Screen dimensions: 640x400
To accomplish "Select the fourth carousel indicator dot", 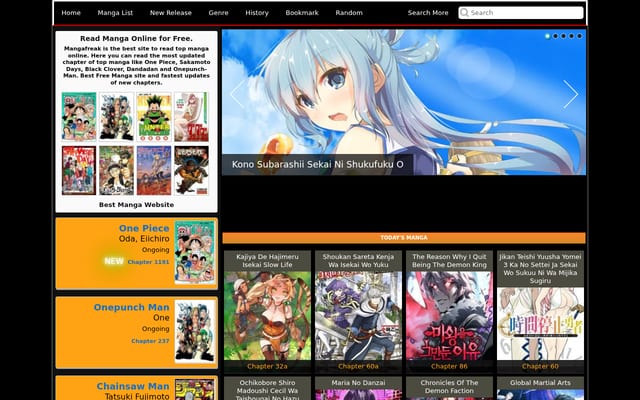I will (571, 36).
